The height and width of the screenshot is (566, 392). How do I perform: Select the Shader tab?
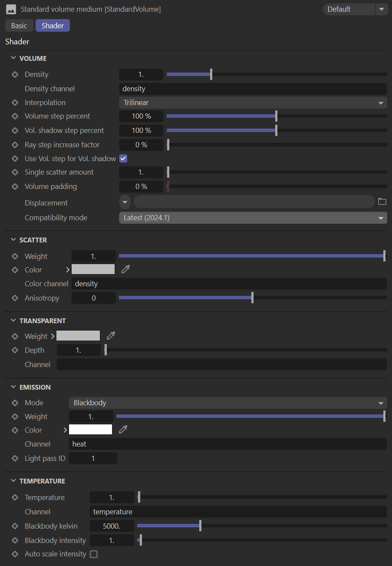(x=53, y=26)
